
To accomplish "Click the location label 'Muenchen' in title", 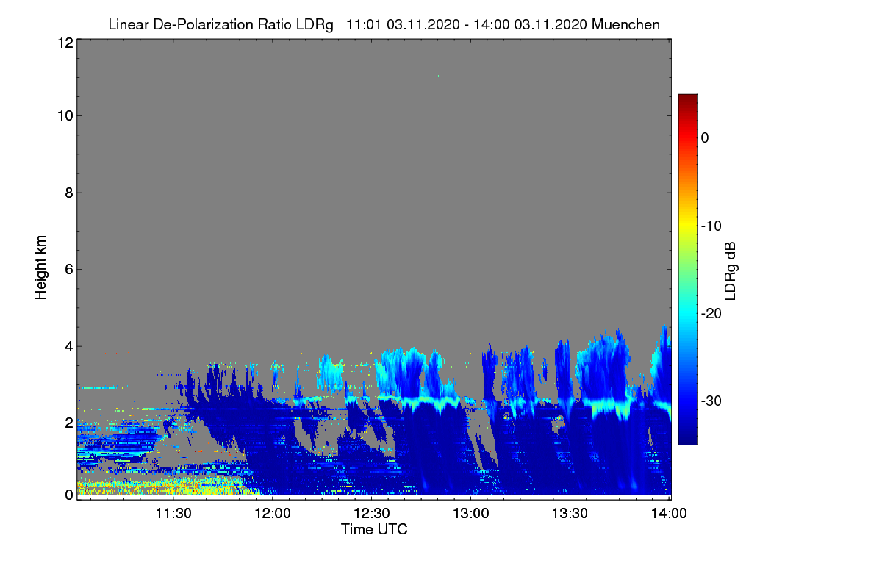I will [x=625, y=24].
